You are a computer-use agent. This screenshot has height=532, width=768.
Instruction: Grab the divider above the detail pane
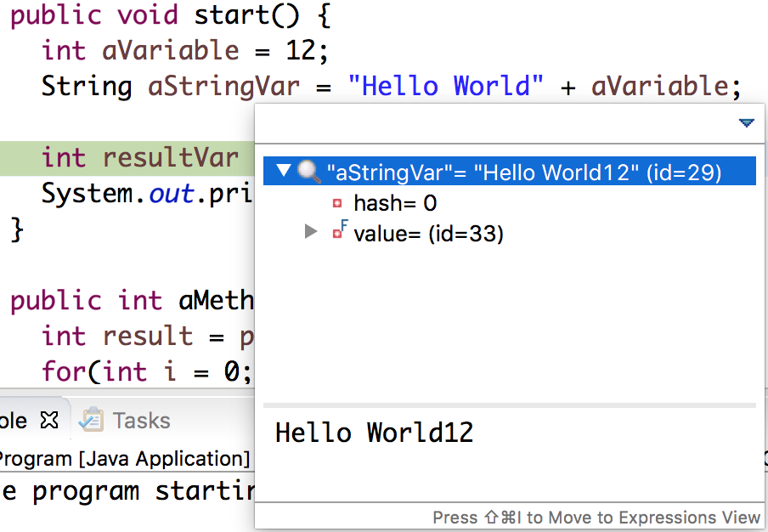pos(510,405)
